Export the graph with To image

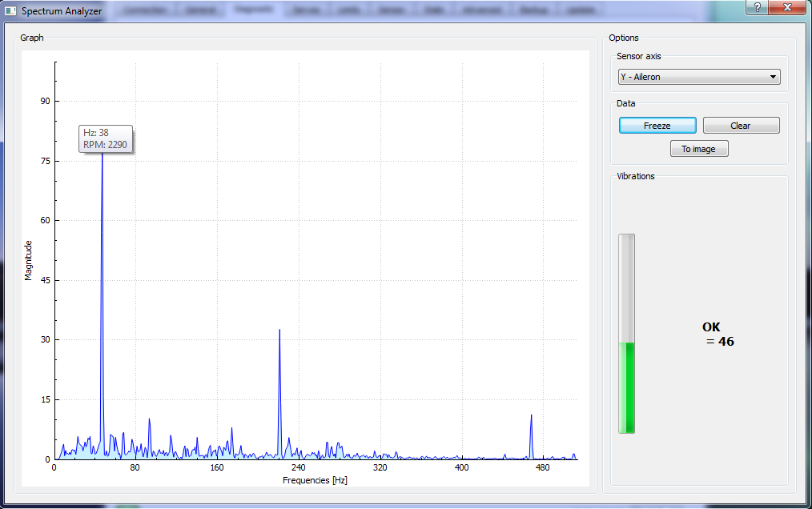pos(698,149)
